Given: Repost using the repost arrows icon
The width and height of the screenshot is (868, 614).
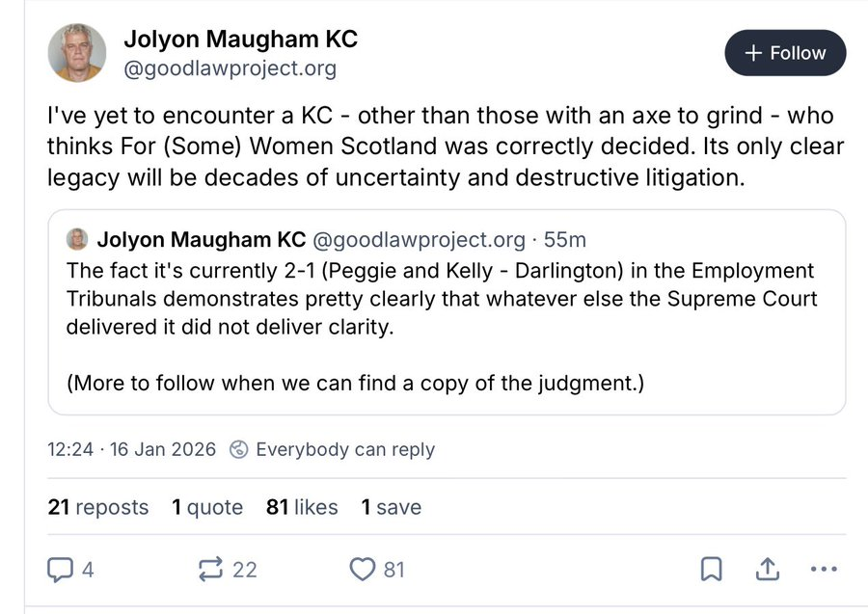Looking at the screenshot, I should pyautogui.click(x=209, y=570).
